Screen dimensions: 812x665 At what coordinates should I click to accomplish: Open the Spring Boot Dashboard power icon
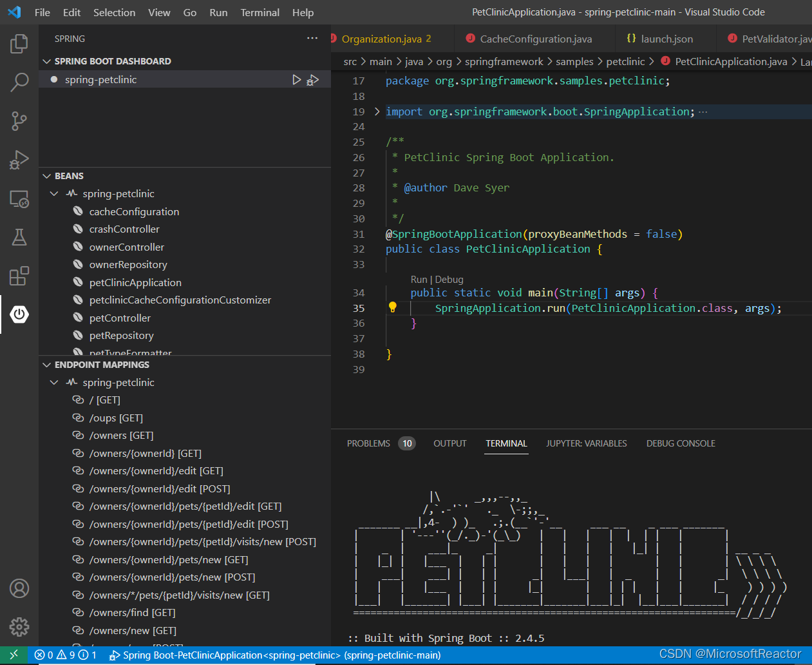19,314
